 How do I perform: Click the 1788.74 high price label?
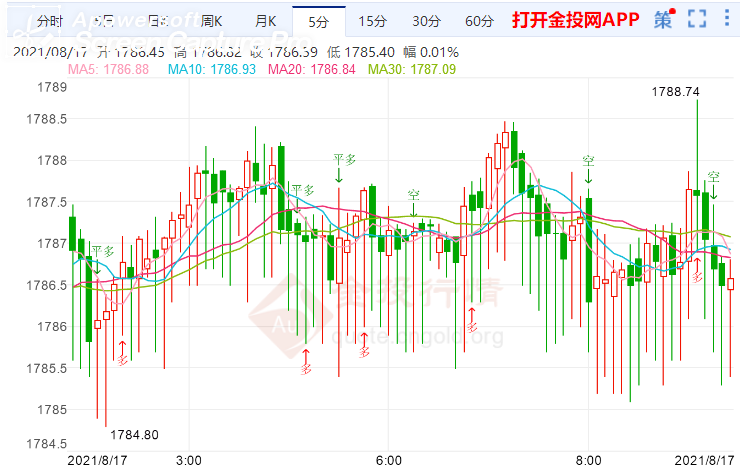click(x=675, y=92)
